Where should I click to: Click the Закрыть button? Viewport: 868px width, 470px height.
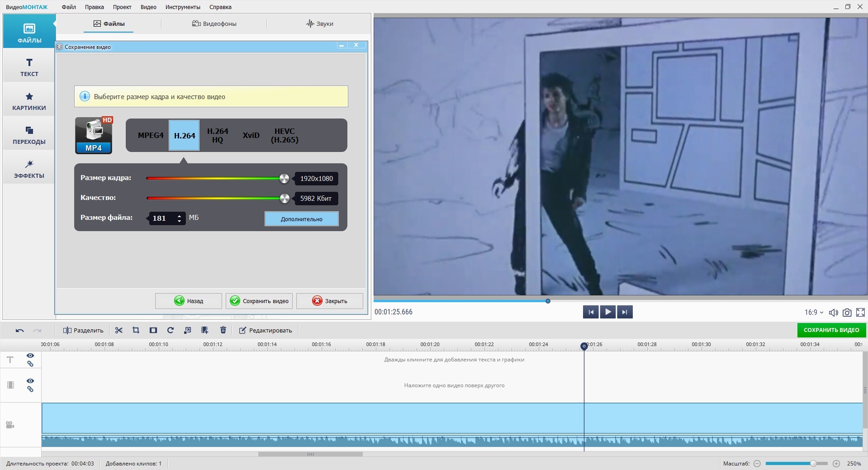coord(330,301)
